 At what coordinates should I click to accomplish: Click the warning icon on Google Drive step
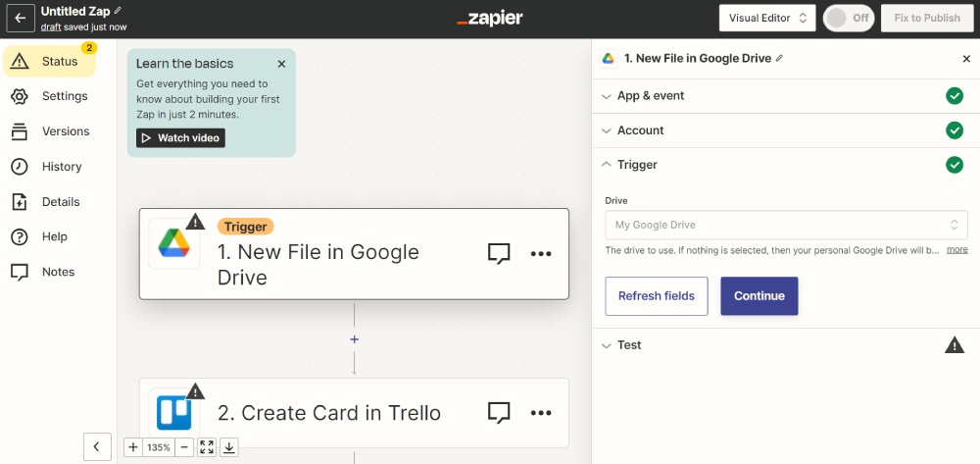(x=196, y=222)
